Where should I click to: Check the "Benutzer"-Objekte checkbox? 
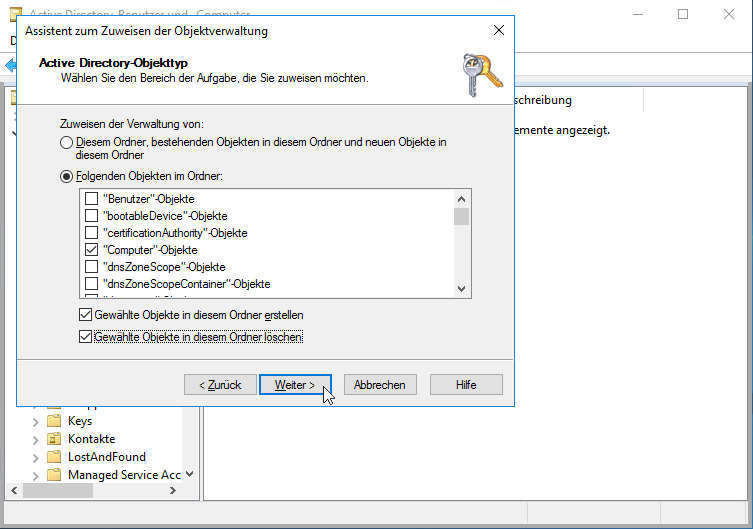(x=91, y=198)
